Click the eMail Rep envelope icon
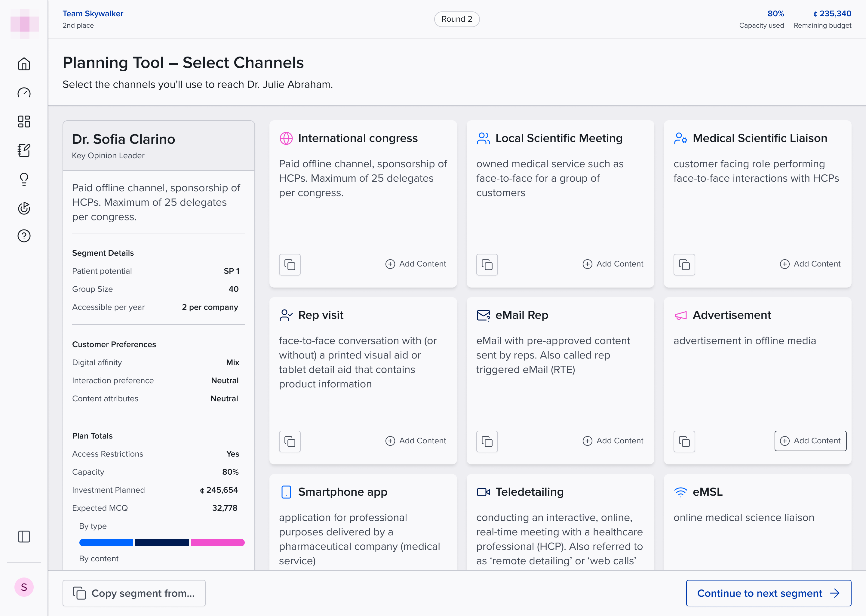Image resolution: width=866 pixels, height=616 pixels. pyautogui.click(x=483, y=315)
